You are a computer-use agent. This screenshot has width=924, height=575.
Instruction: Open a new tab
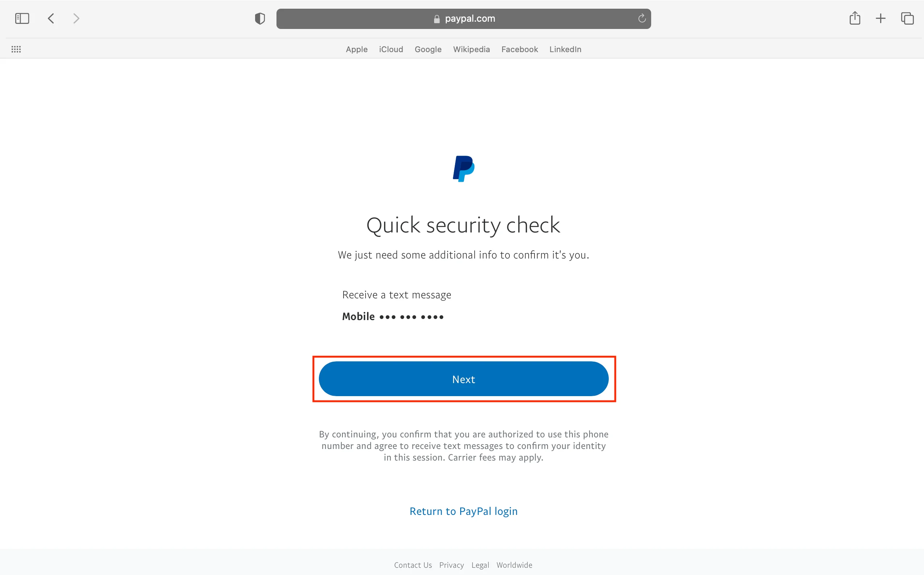point(881,18)
